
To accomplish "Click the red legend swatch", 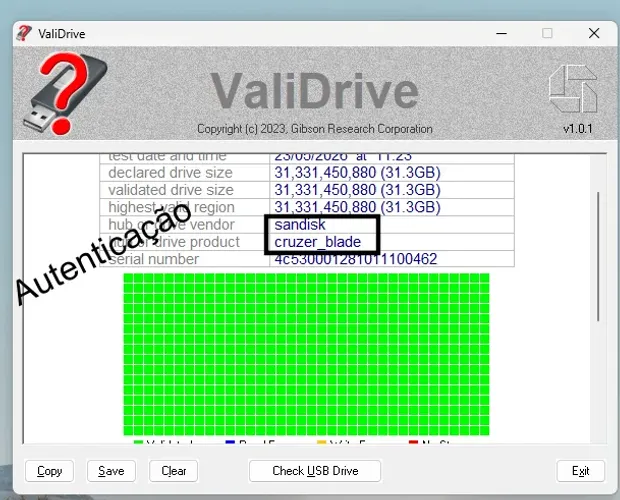I will (x=413, y=442).
